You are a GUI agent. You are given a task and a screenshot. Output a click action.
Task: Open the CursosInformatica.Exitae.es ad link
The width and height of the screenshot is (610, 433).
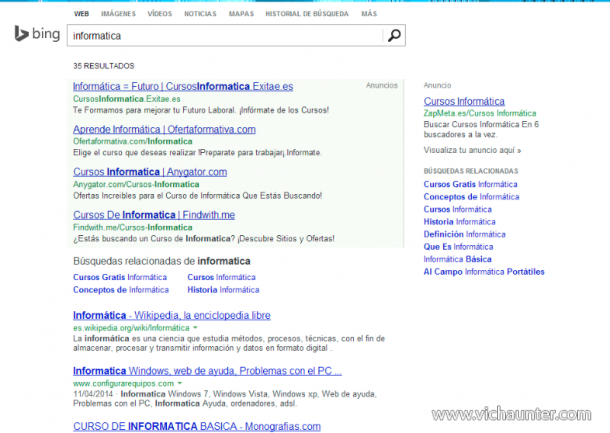click(183, 86)
